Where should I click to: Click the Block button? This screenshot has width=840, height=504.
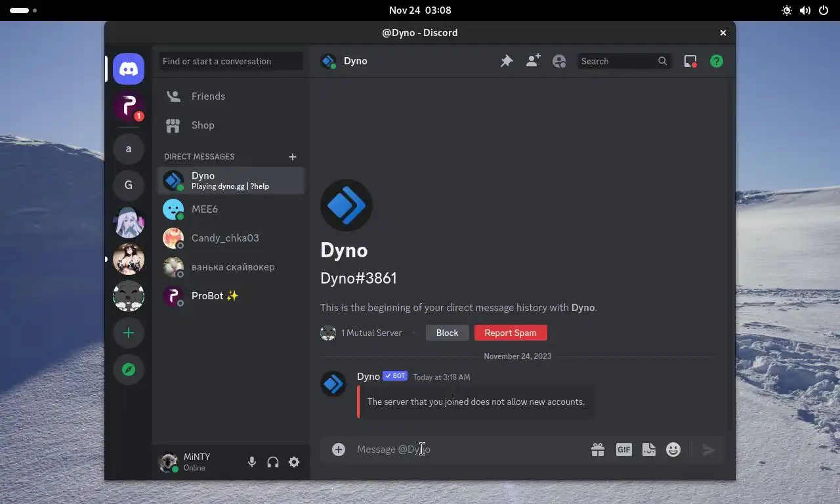point(447,333)
